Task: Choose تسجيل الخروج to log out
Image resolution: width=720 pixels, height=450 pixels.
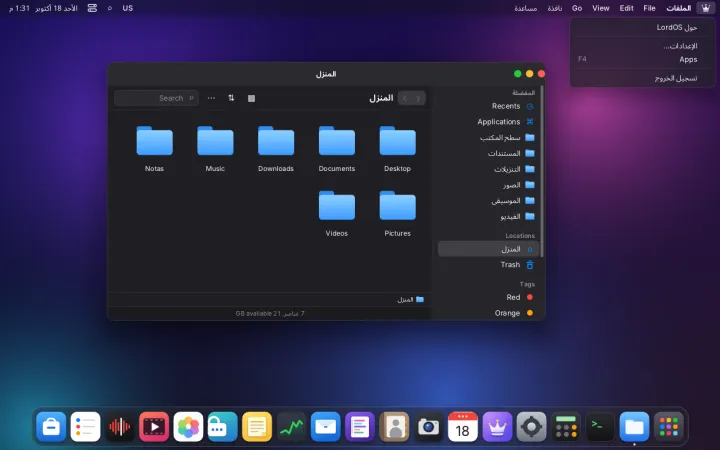Action: (x=642, y=78)
